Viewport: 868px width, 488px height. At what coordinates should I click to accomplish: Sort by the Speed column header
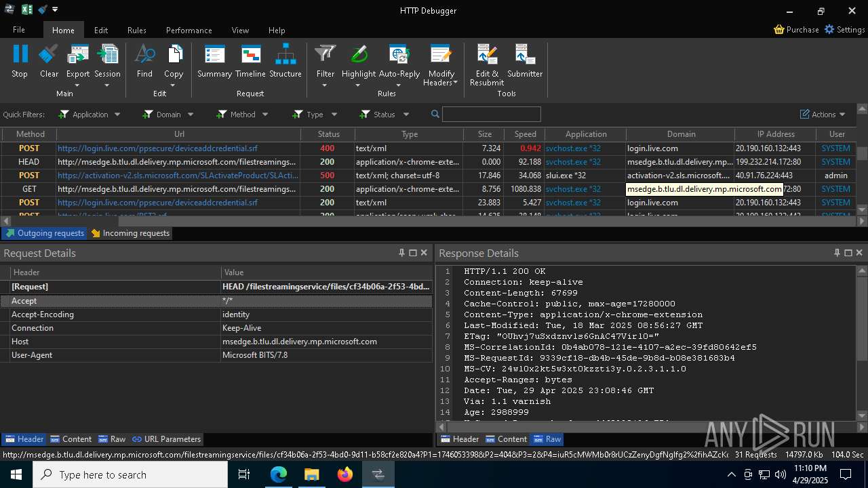click(x=525, y=134)
